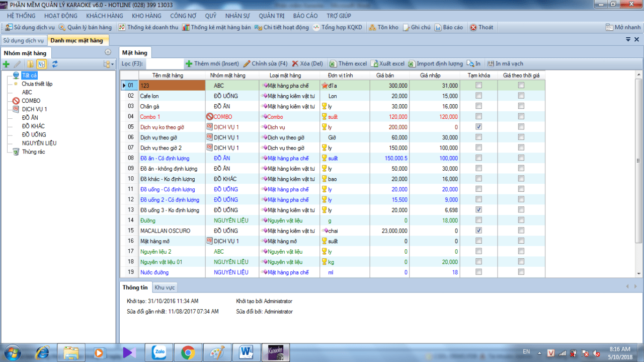Switch to the Khu vực tab

click(x=165, y=287)
